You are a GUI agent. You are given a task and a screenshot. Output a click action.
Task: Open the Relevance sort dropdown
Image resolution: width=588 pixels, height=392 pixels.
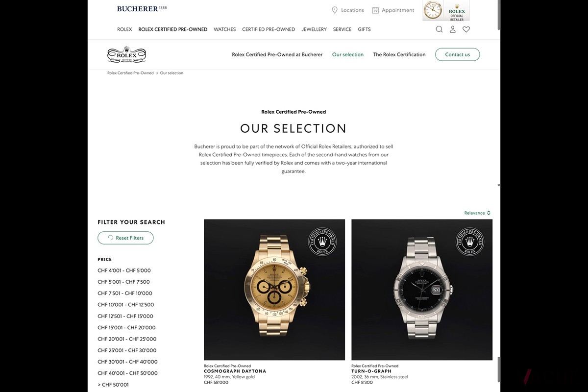tap(477, 213)
